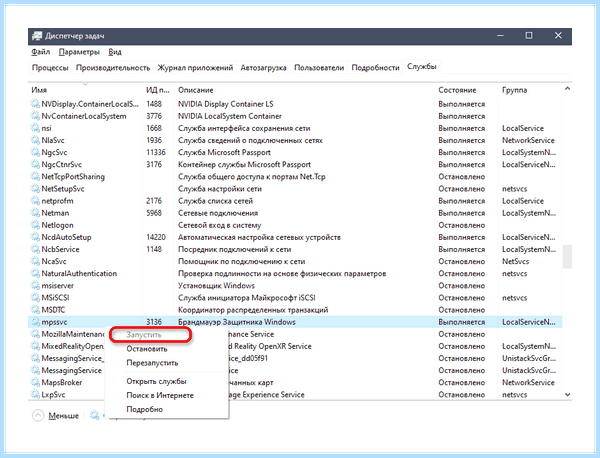Select the Службы tab
Image resolution: width=600 pixels, height=458 pixels.
[422, 67]
